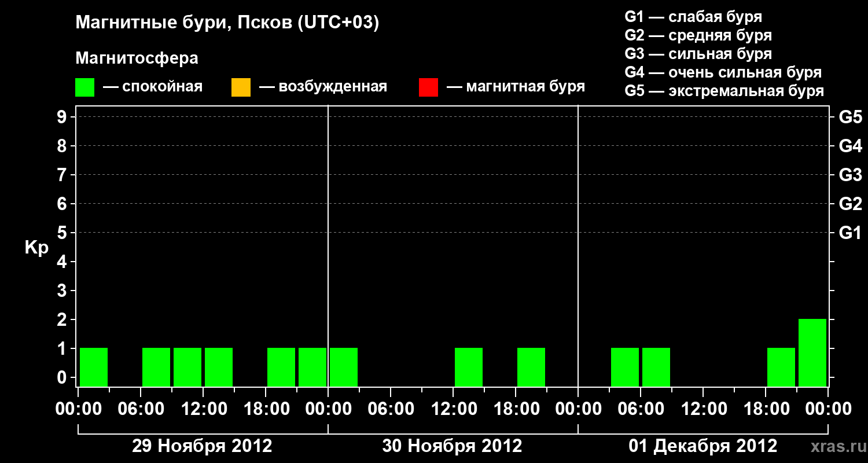Screen dimensions: 868x463
Task: Click the 29 Ноября bar at 12:00–15:00
Action: pyautogui.click(x=219, y=367)
